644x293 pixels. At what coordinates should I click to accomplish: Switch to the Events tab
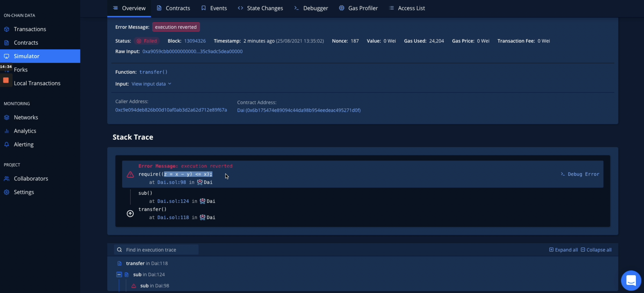pyautogui.click(x=214, y=8)
